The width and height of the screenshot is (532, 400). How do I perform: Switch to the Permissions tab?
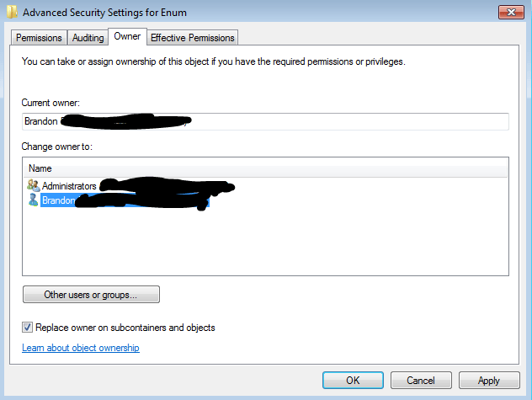coord(39,38)
